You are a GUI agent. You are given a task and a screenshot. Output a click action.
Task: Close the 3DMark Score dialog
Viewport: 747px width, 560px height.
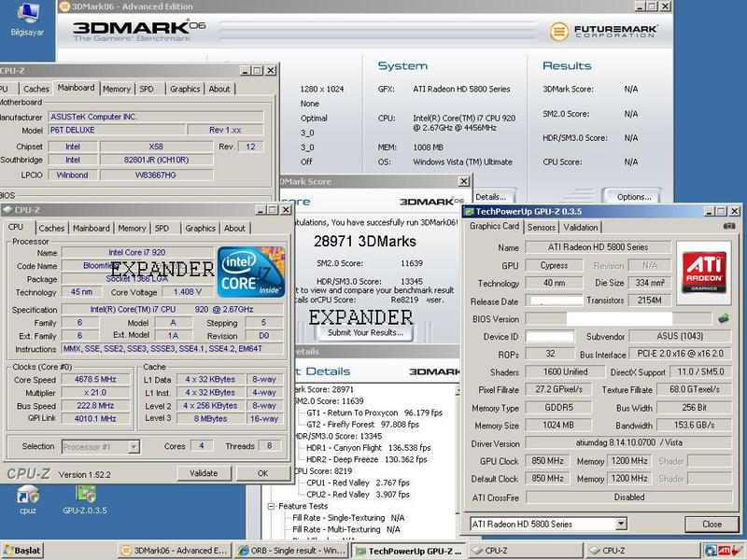point(463,181)
